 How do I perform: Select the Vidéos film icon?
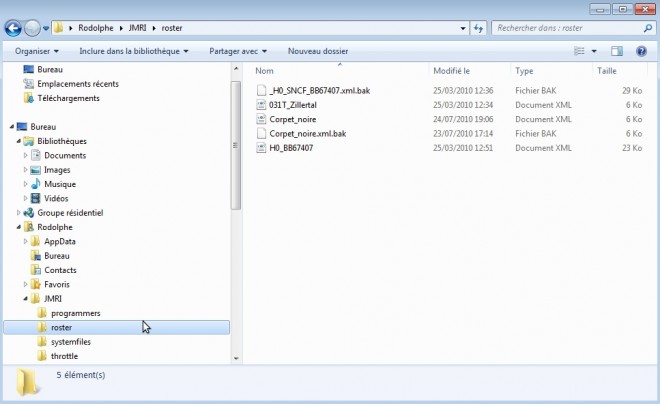[36, 198]
